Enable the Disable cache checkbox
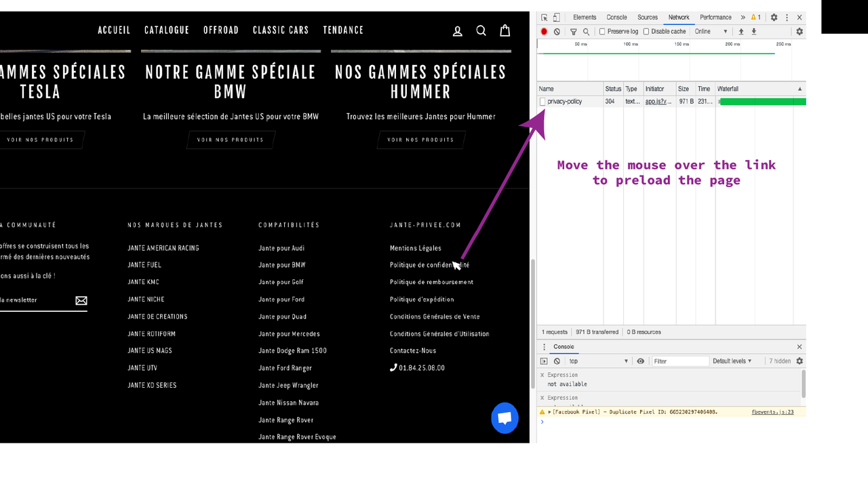This screenshot has width=868, height=488. (x=646, y=32)
